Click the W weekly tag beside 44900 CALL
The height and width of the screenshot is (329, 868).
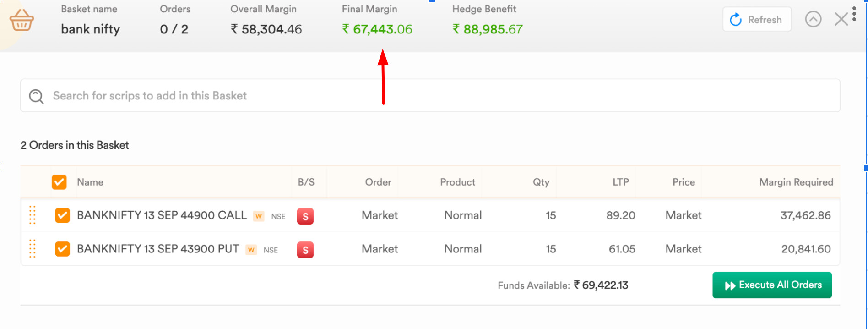259,216
